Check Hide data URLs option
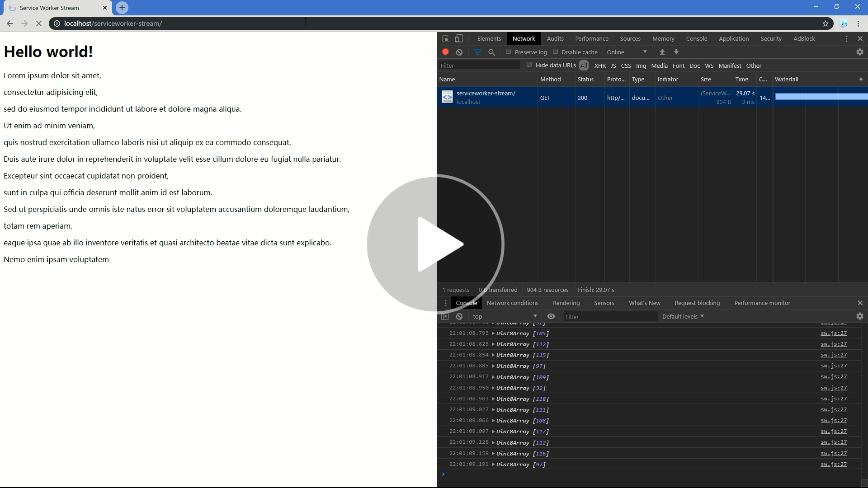The image size is (868, 488). click(x=529, y=65)
